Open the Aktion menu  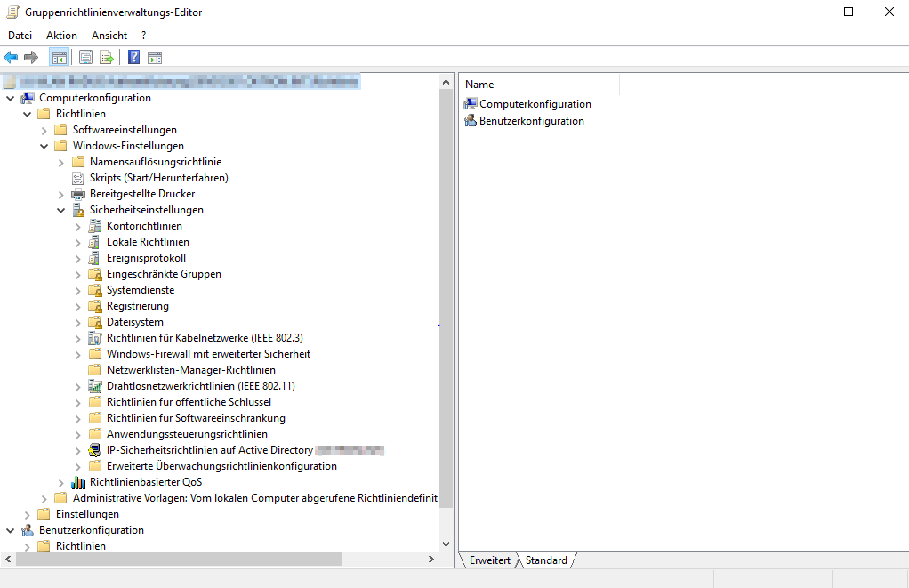[61, 35]
